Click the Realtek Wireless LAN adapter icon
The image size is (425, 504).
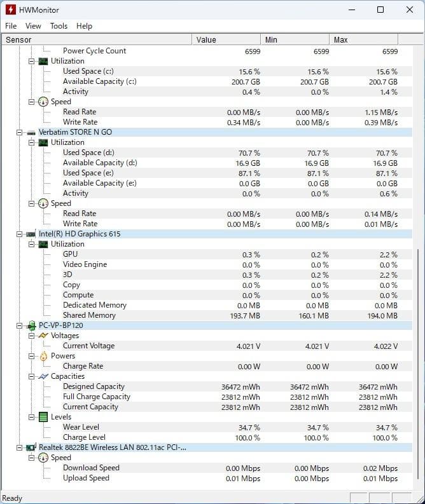pyautogui.click(x=31, y=447)
